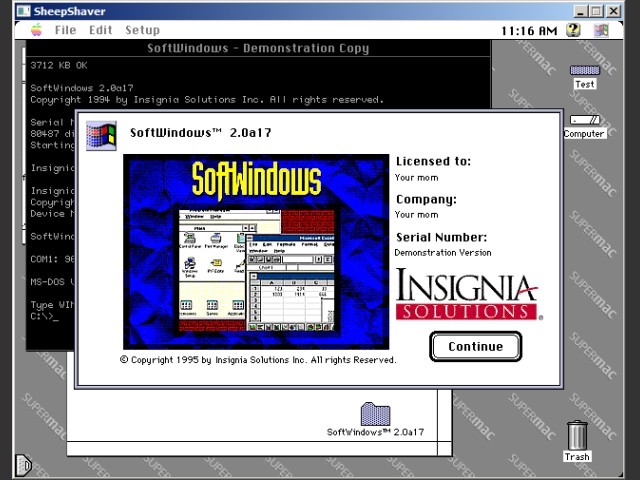Minimize the SheepShaver window
640x480 pixels.
pos(580,11)
